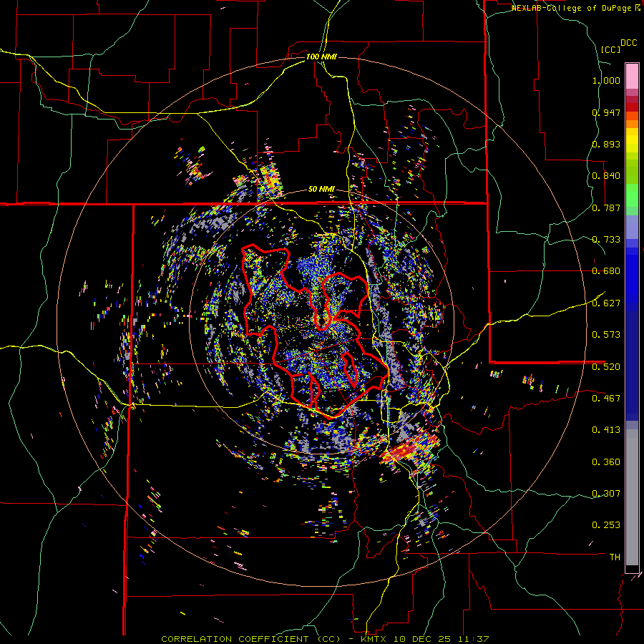The width and height of the screenshot is (644, 644).
Task: Select the 1.000 scale value
Action: tap(606, 80)
